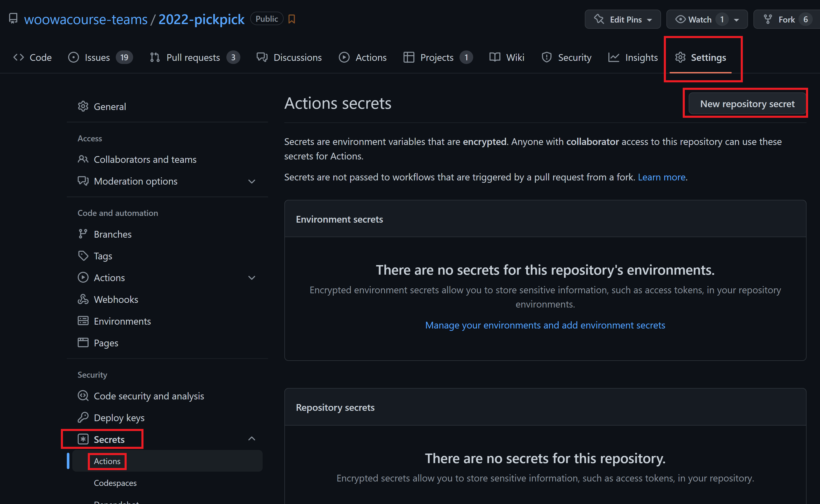The width and height of the screenshot is (820, 504).
Task: Click the Watch count 1
Action: [722, 19]
